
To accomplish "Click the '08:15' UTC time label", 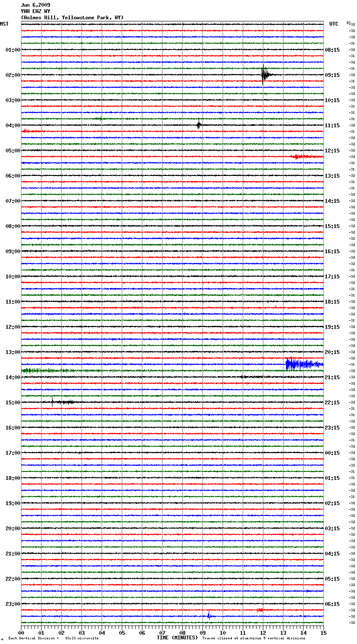I will [332, 50].
